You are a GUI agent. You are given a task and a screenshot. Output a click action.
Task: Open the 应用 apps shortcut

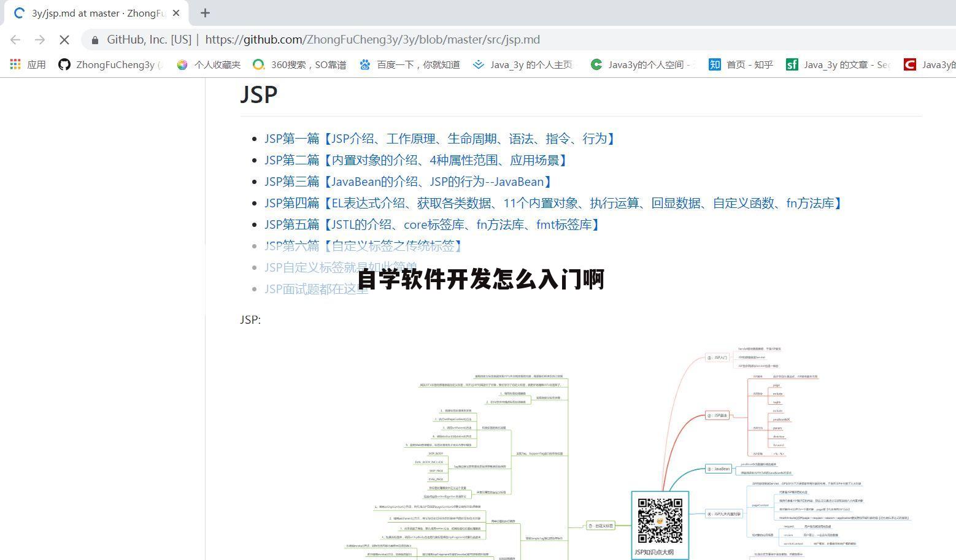[x=28, y=64]
